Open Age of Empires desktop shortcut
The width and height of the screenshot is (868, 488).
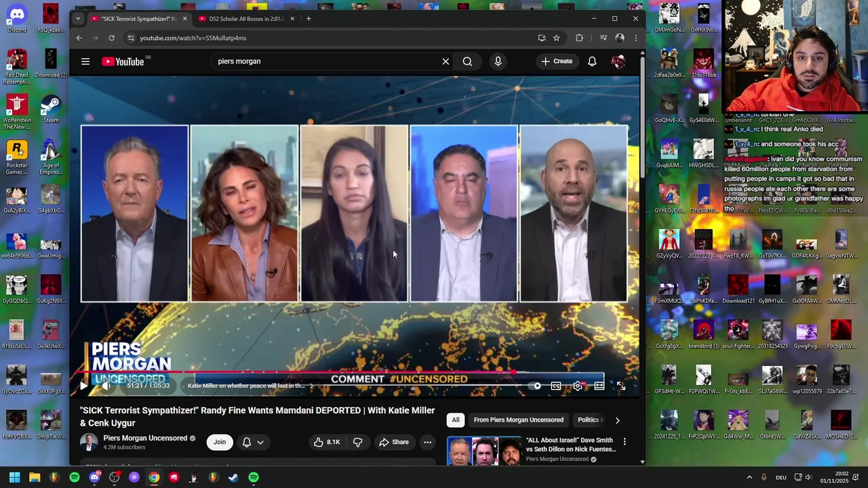(51, 157)
